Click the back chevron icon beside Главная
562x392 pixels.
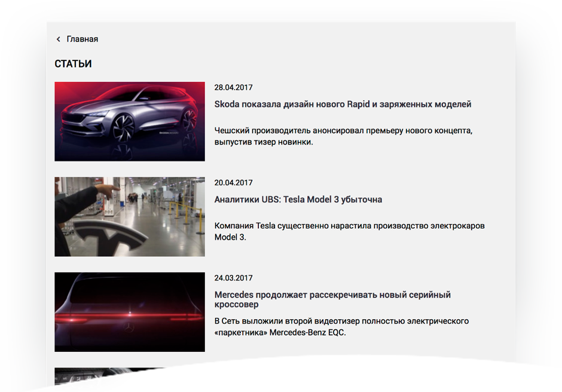click(59, 39)
